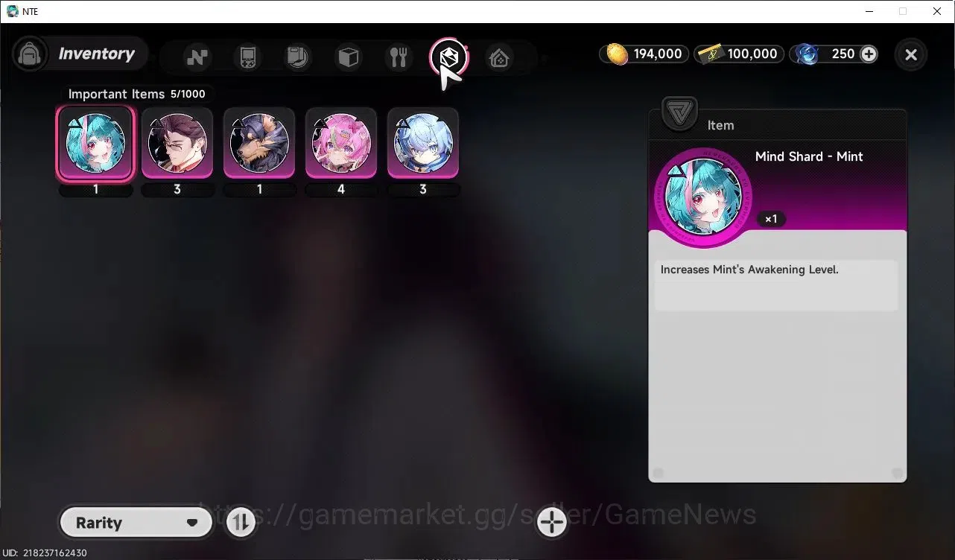Image resolution: width=955 pixels, height=560 pixels.
Task: Open the Rarity sort dropdown
Action: (x=136, y=523)
